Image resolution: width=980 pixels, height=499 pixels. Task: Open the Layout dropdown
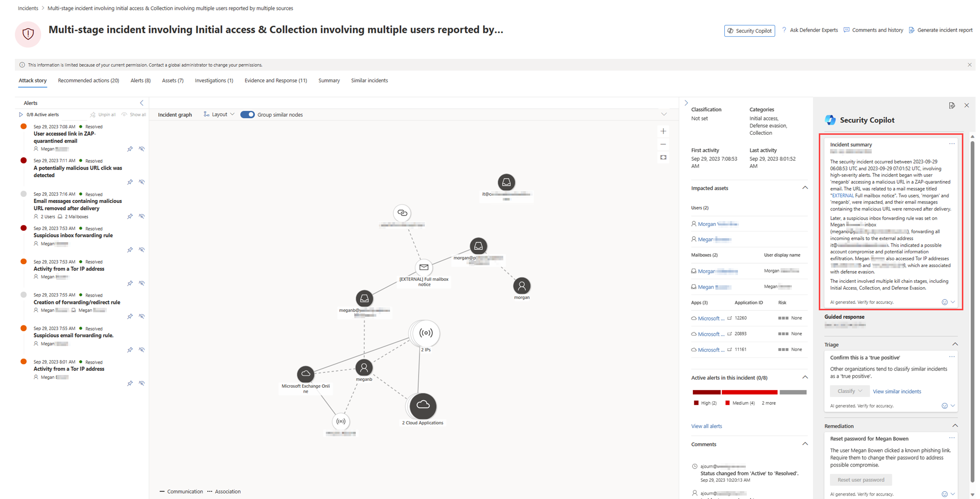coord(220,115)
